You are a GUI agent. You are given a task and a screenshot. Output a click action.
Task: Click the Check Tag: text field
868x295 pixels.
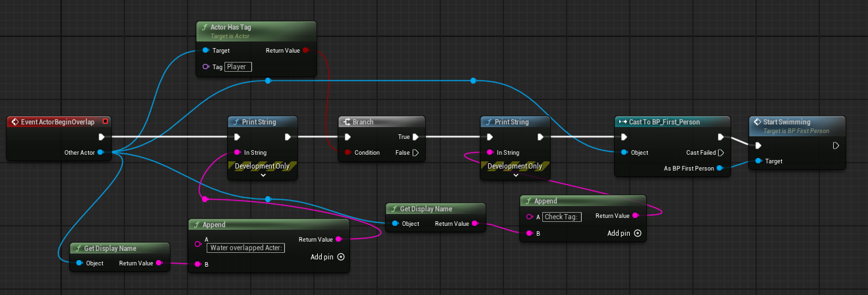click(x=562, y=217)
